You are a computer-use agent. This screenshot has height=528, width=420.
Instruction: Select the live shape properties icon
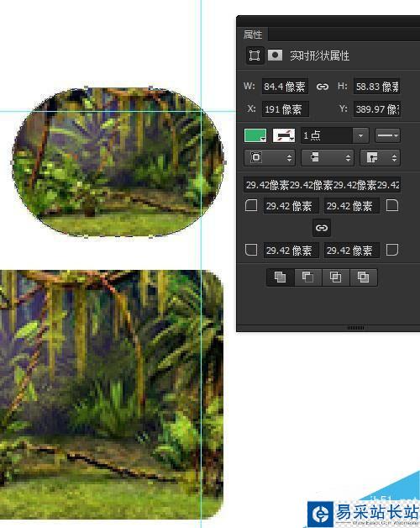click(x=254, y=55)
